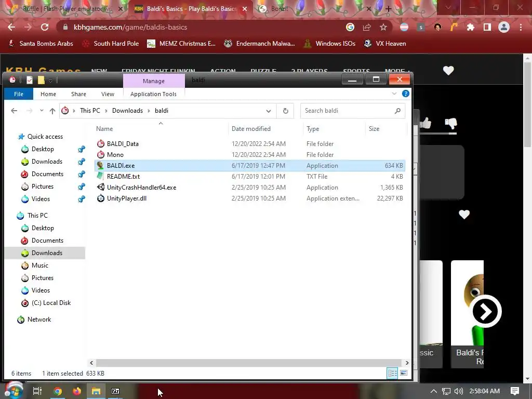The height and width of the screenshot is (399, 532).
Task: Select UnityPlayer.dll file
Action: [249, 198]
